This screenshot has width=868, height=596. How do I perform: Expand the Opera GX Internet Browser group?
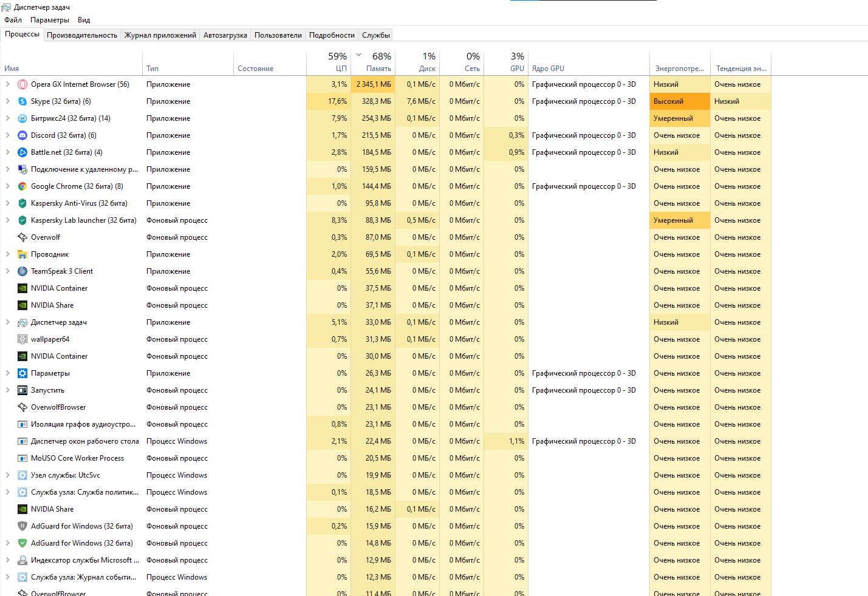click(7, 84)
